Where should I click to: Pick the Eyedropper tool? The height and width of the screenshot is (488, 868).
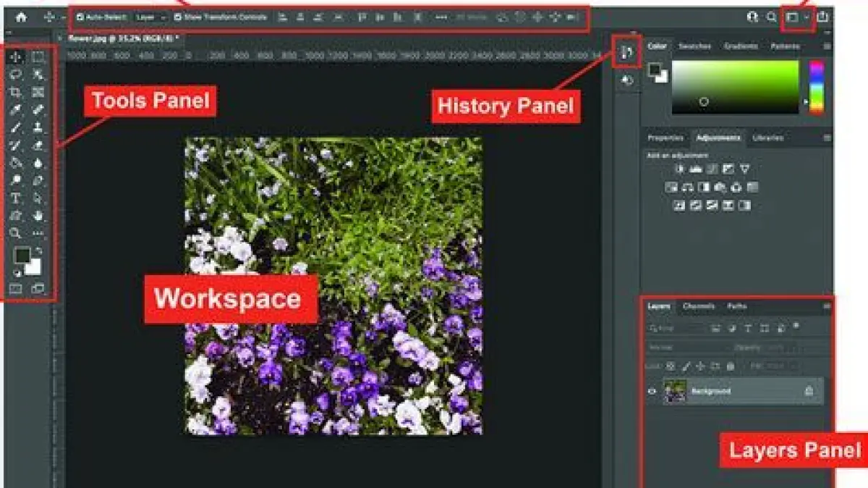(x=16, y=110)
